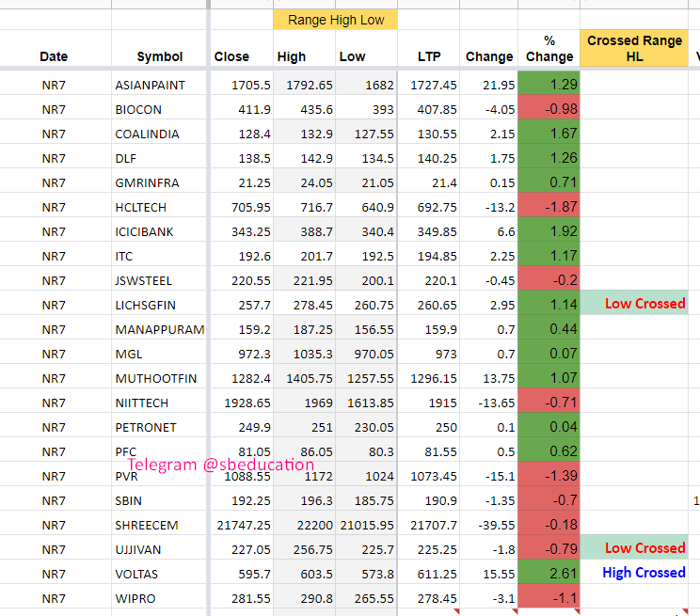Select the 611.25 LTP cell
700x616 pixels.
(x=429, y=574)
